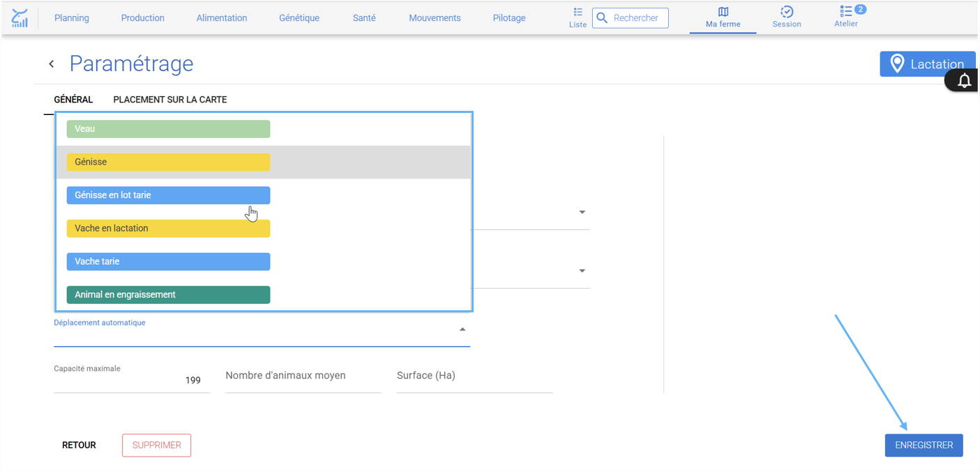Open Ma ferme map icon
The image size is (980, 472).
(723, 12)
